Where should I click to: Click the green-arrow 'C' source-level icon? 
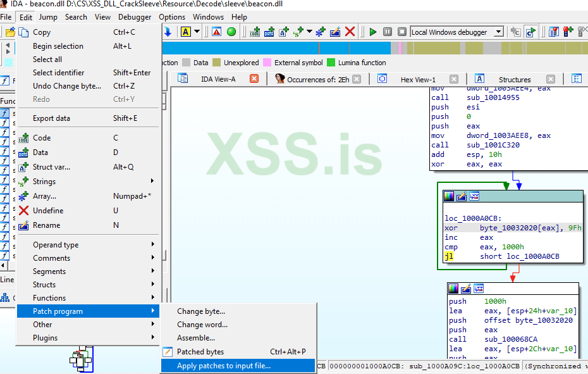point(530,32)
